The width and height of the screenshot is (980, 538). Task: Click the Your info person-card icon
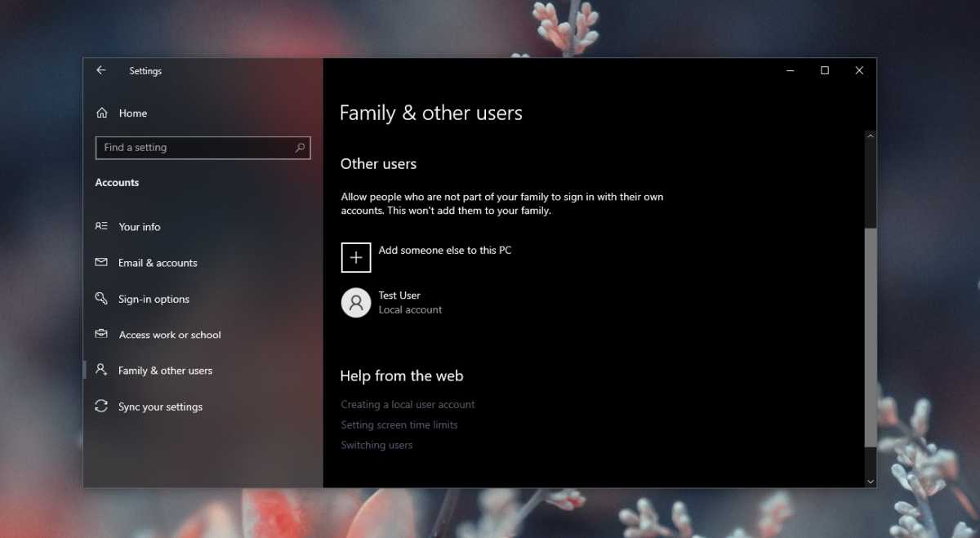101,226
